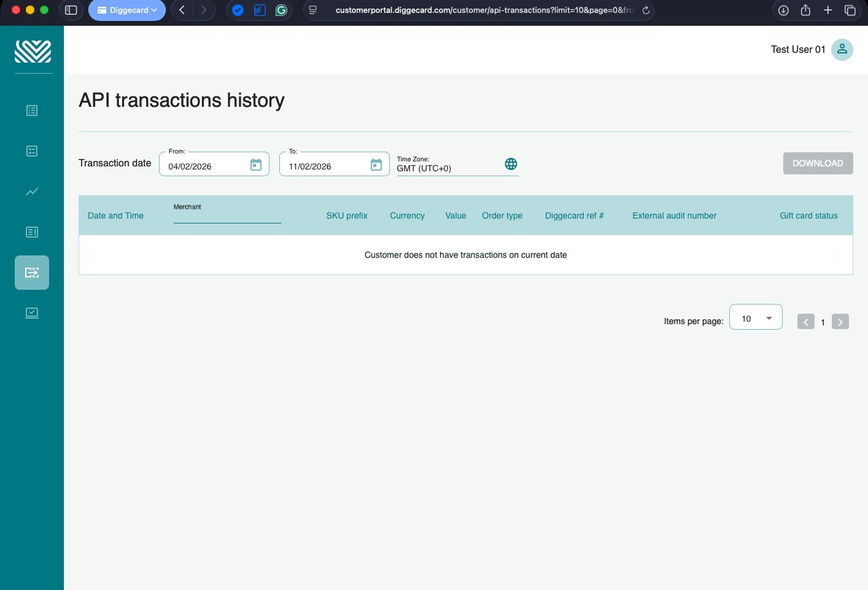Go to next page of results

point(840,322)
